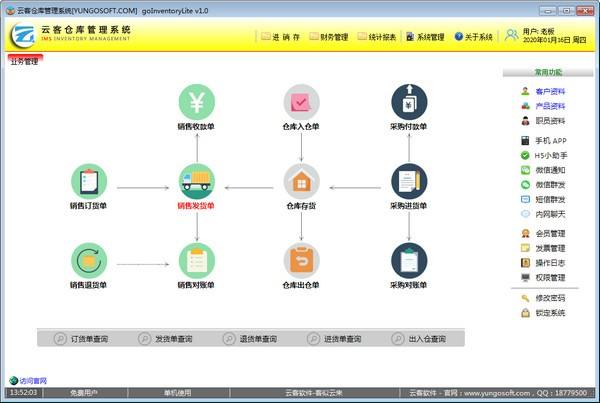Screen dimensions: 600x403
Task: Open the 销售发货单 truck icon
Action: click(197, 181)
